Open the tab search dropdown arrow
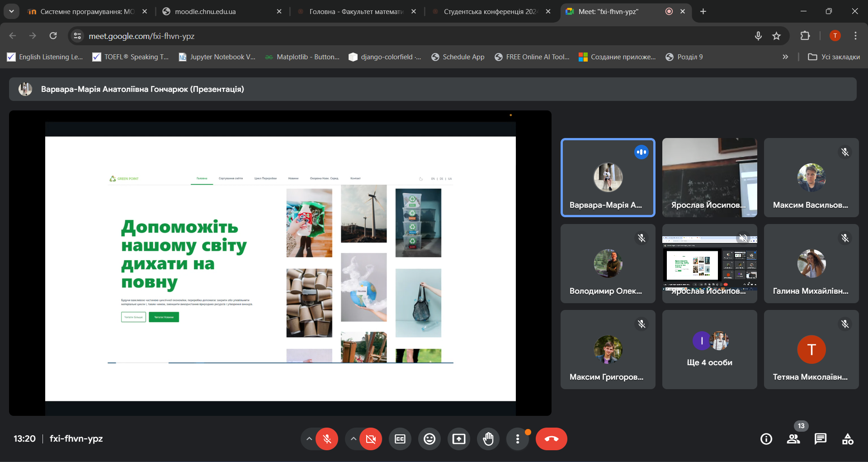 pos(11,12)
